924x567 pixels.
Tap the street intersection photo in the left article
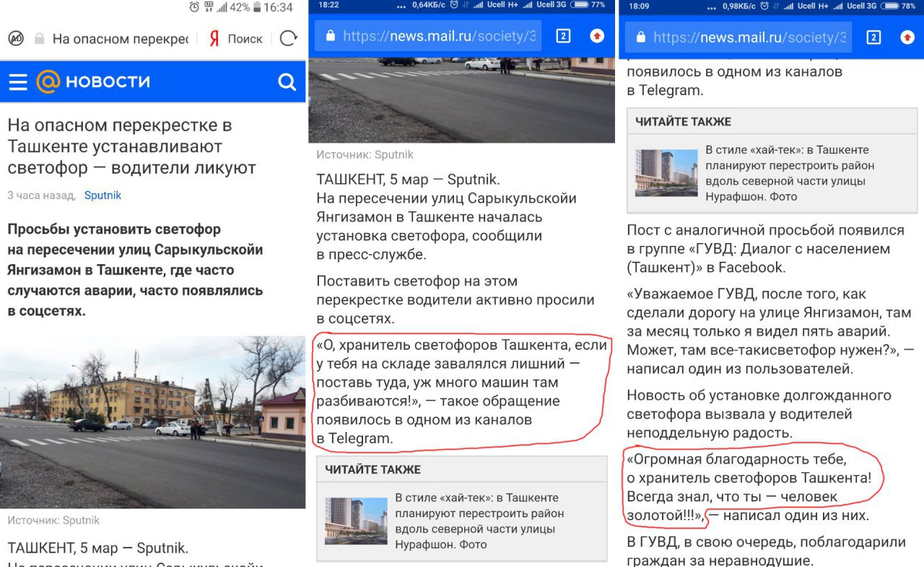[x=152, y=422]
